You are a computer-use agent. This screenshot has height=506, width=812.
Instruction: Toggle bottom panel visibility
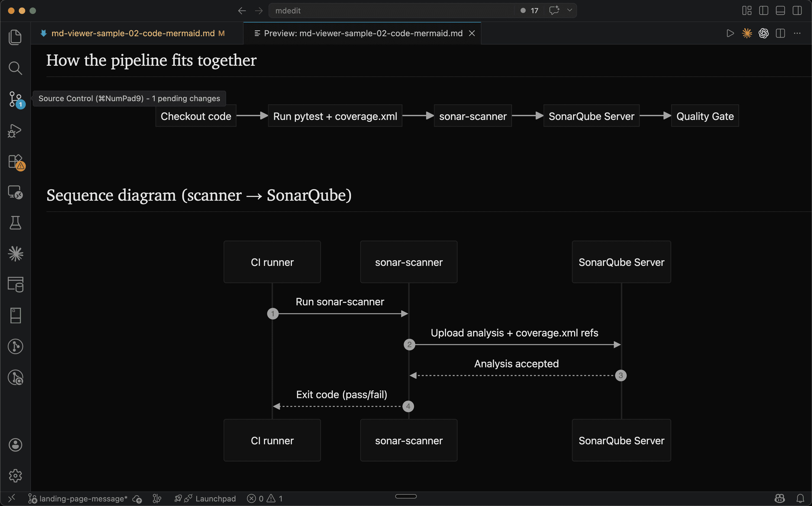tap(780, 11)
